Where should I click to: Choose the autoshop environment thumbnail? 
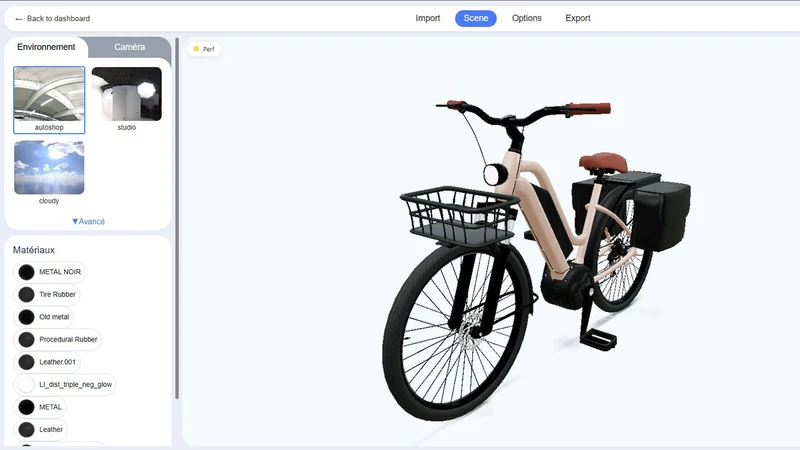coord(49,100)
